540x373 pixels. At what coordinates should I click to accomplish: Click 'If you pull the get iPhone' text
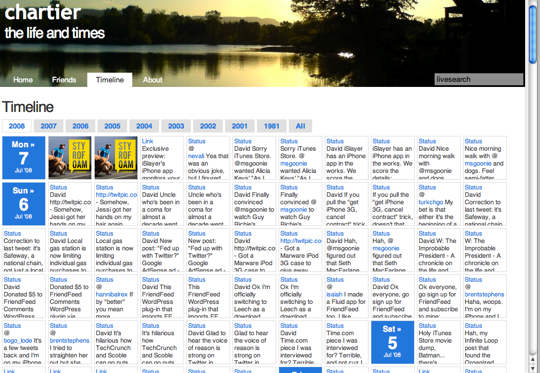(393, 209)
